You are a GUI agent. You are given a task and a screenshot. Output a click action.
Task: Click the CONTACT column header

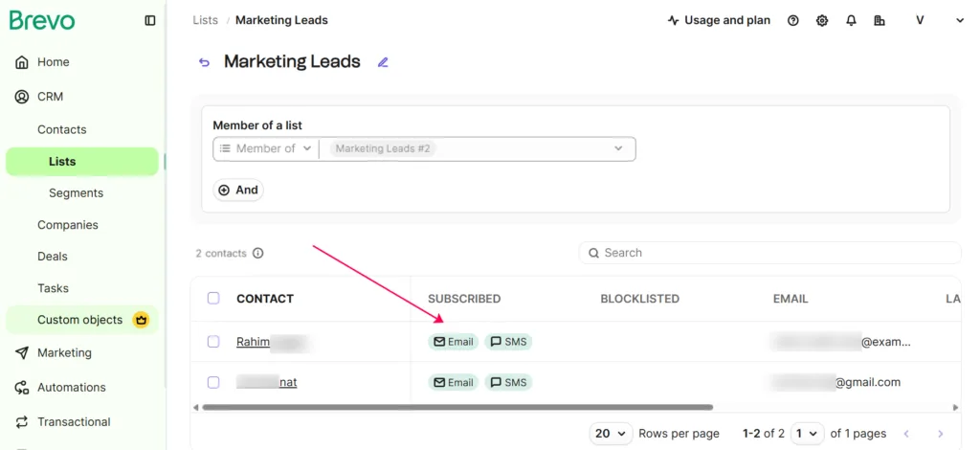(x=265, y=299)
